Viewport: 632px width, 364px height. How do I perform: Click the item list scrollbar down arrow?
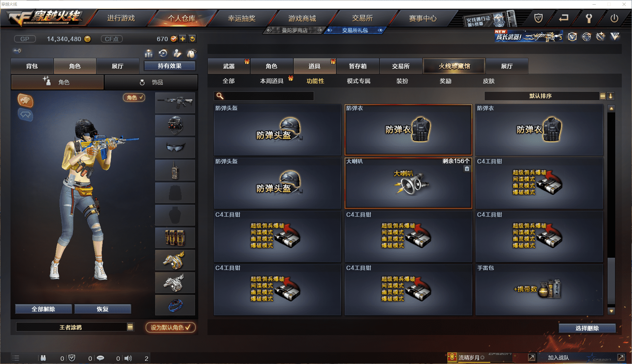pyautogui.click(x=611, y=311)
